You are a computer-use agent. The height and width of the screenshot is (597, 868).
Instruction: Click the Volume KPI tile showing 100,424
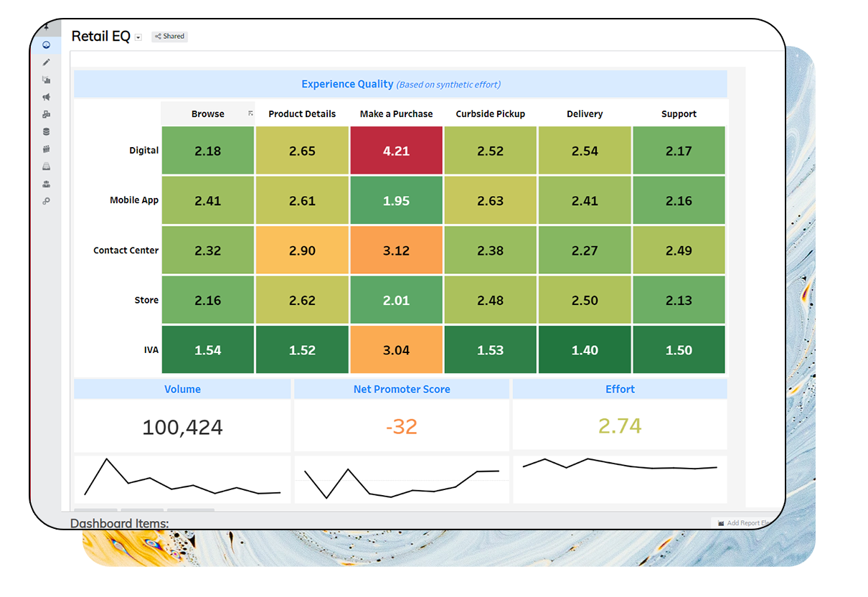(182, 426)
